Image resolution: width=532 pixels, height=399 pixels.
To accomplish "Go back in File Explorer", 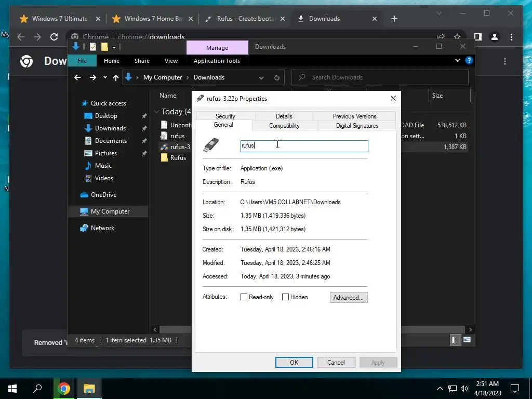I will coord(77,77).
